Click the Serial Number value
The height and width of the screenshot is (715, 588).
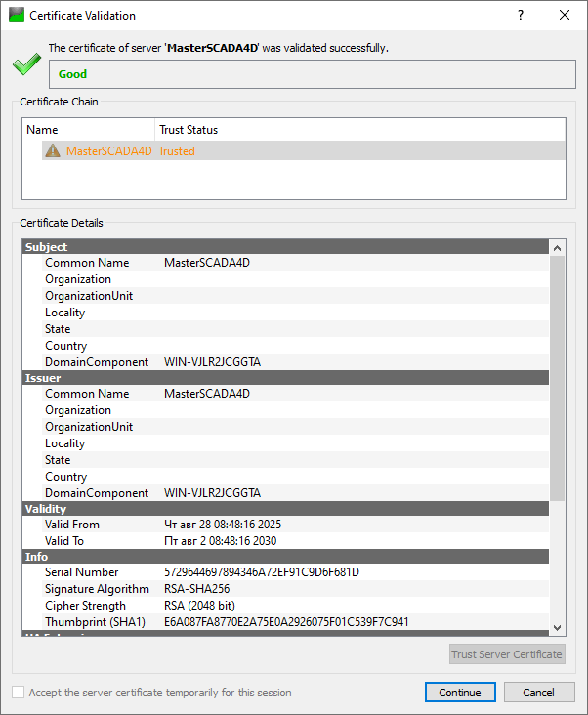(262, 572)
